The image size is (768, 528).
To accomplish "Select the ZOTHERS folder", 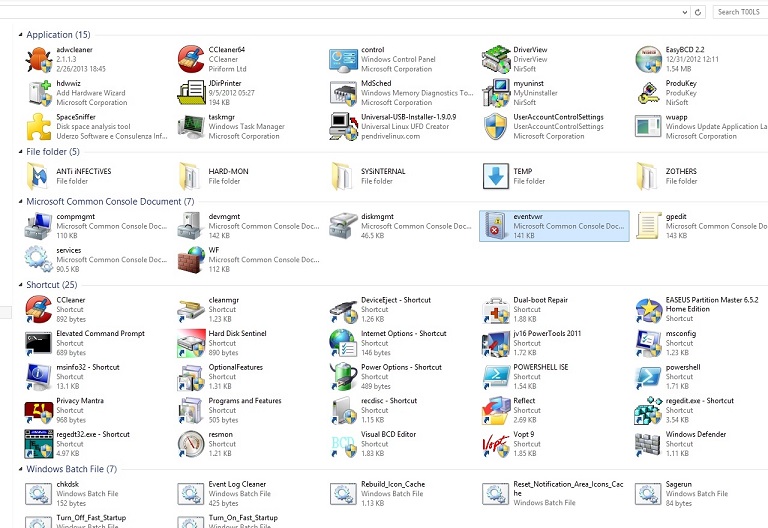I will (x=648, y=176).
